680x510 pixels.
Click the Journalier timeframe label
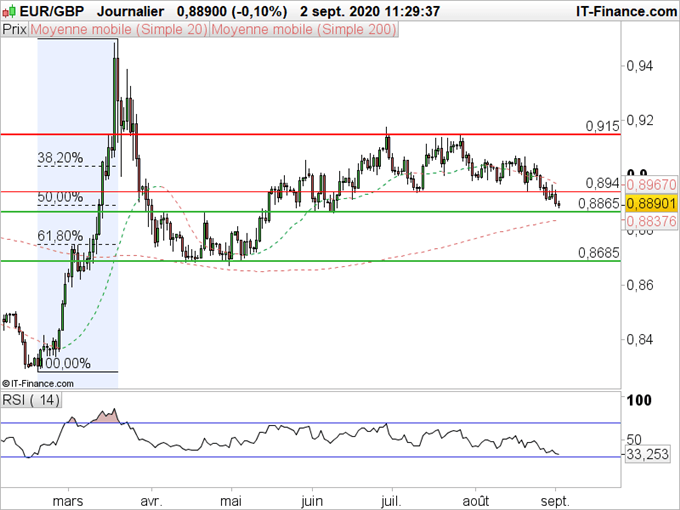tap(131, 11)
